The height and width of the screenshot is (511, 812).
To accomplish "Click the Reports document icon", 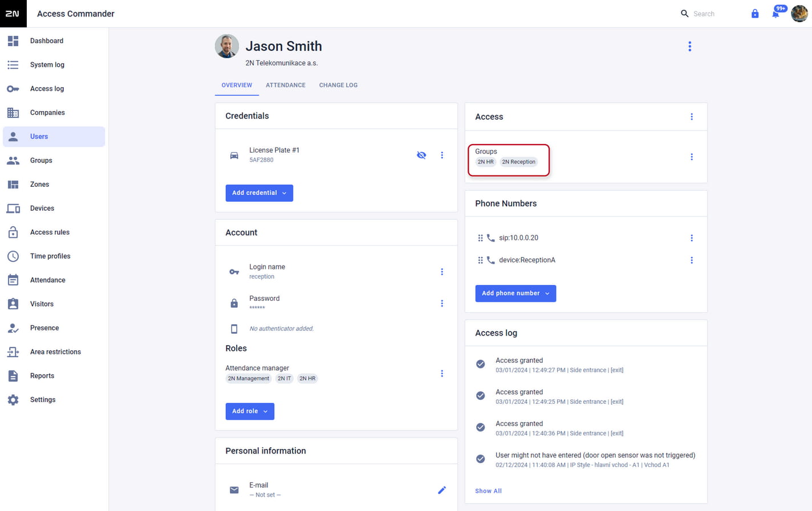I will [13, 376].
